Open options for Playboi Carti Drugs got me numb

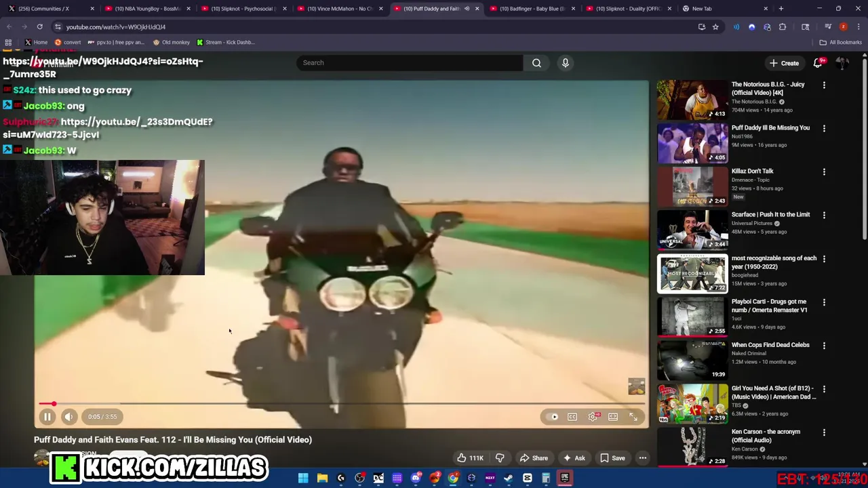[824, 302]
